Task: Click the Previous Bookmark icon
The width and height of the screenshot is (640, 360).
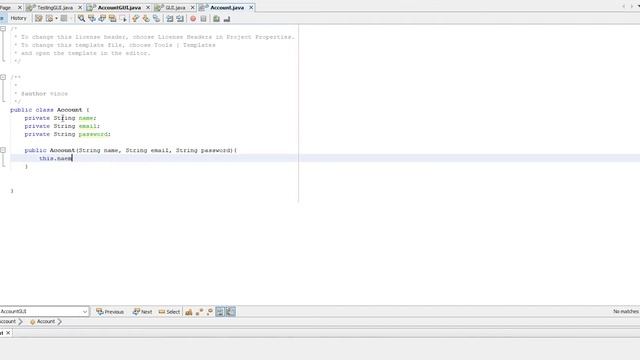Action: [x=136, y=18]
